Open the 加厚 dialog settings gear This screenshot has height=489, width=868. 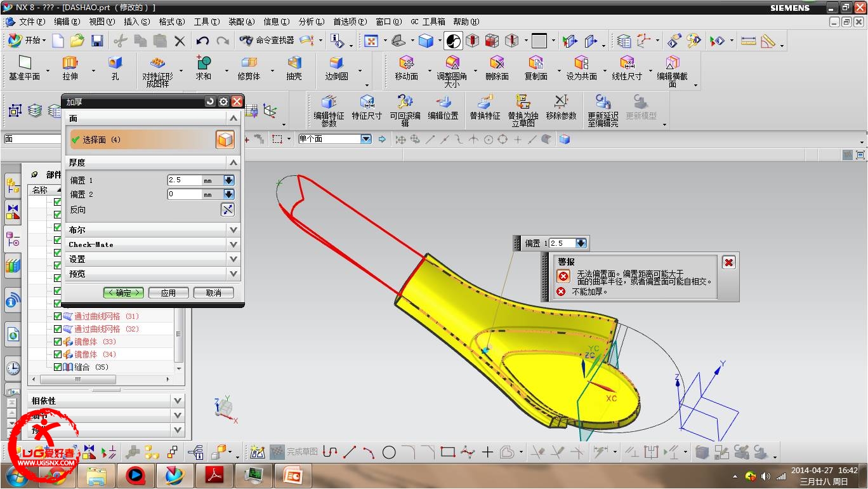[x=223, y=102]
